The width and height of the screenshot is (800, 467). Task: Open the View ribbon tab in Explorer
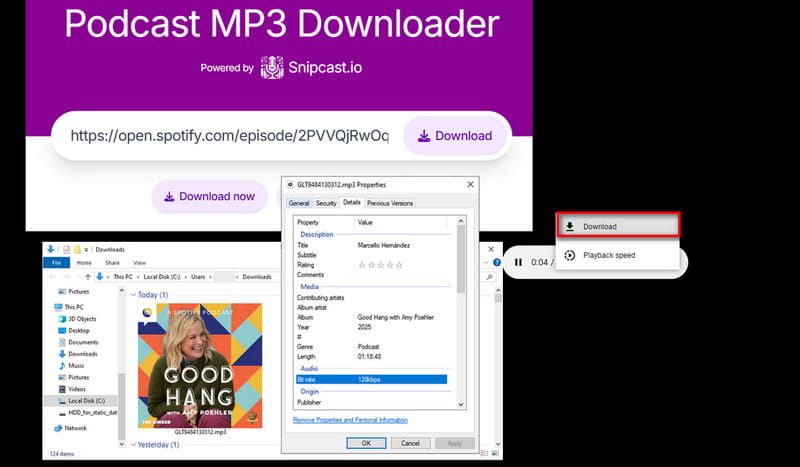(139, 263)
